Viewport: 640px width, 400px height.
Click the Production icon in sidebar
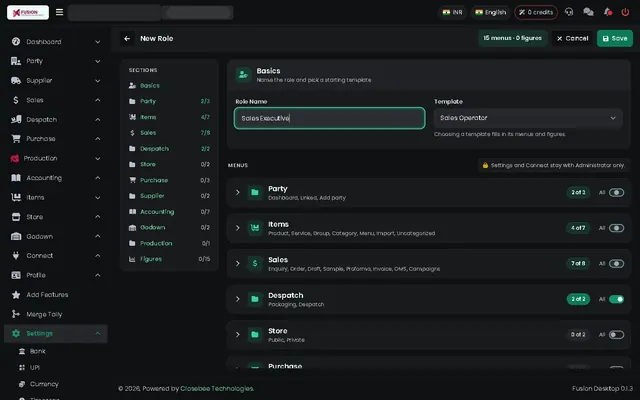point(15,158)
